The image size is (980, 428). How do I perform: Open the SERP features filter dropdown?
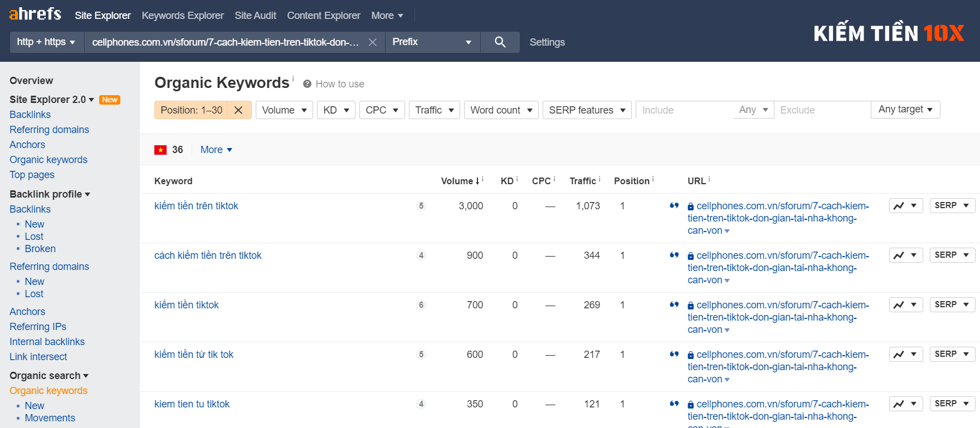point(587,110)
